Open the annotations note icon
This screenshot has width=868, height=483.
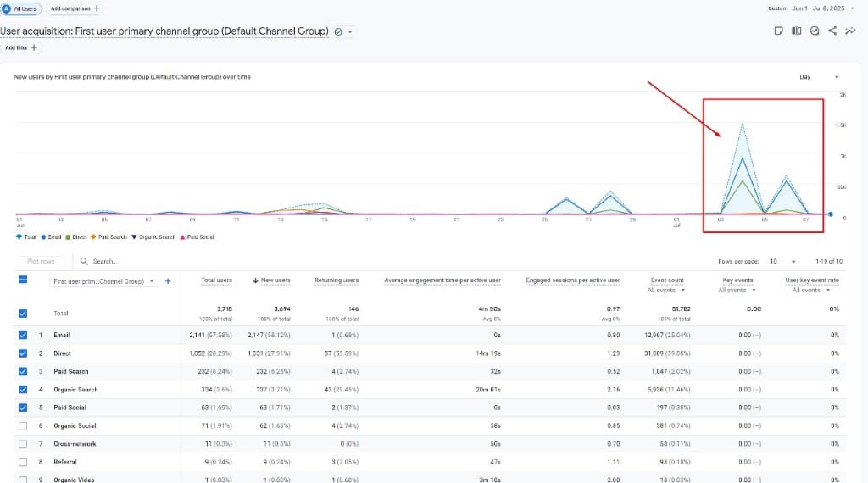(778, 31)
